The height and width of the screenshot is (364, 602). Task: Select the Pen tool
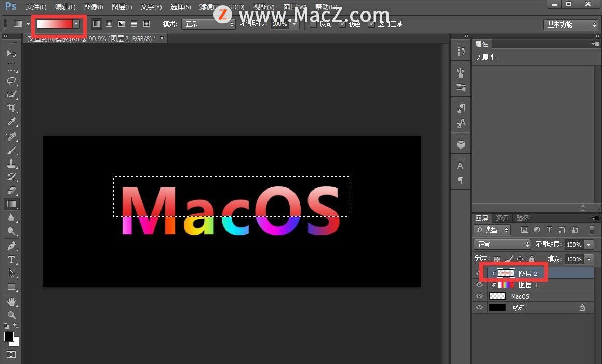[x=11, y=246]
